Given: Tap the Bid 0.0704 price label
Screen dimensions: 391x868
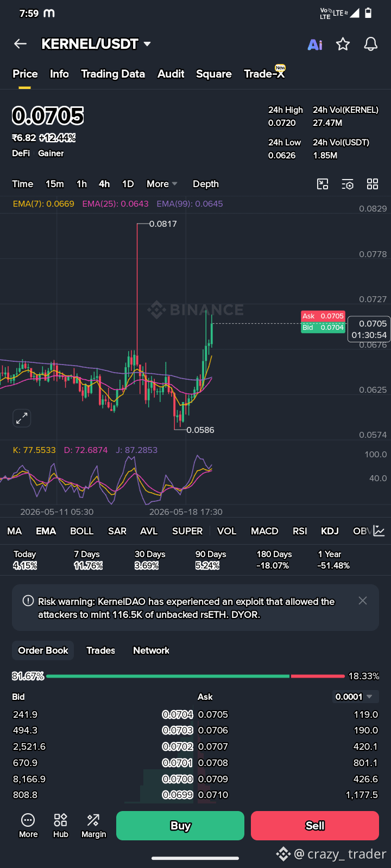Looking at the screenshot, I should pyautogui.click(x=323, y=328).
